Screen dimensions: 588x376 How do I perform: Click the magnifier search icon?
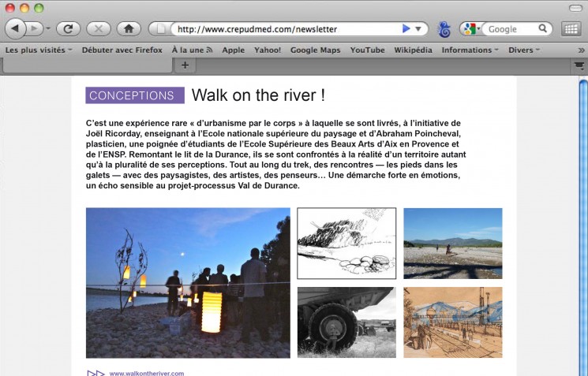543,28
